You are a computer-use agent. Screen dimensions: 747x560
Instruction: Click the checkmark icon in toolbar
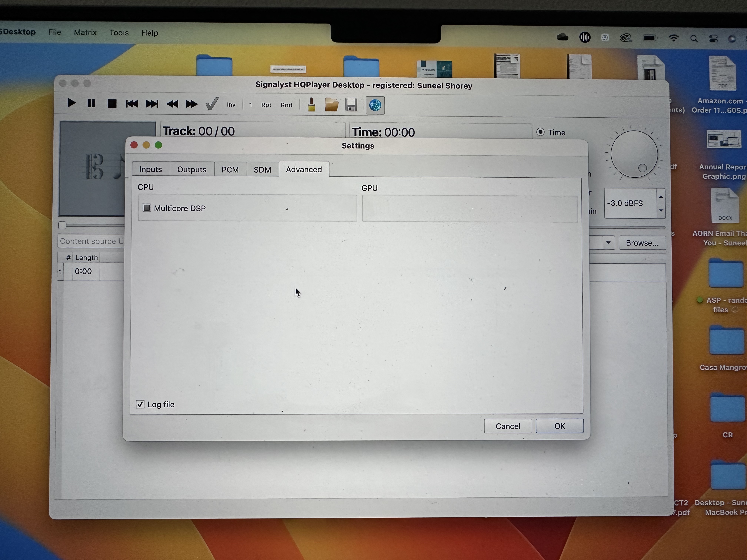click(x=212, y=104)
